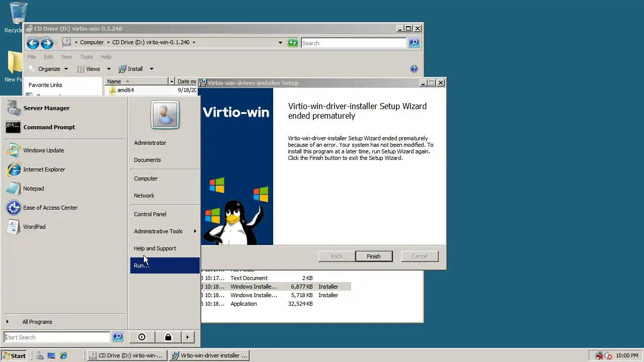Expand breadcrumb arrow after virtio-win-0.1.240
Image resolution: width=644 pixels, height=362 pixels.
(x=194, y=42)
